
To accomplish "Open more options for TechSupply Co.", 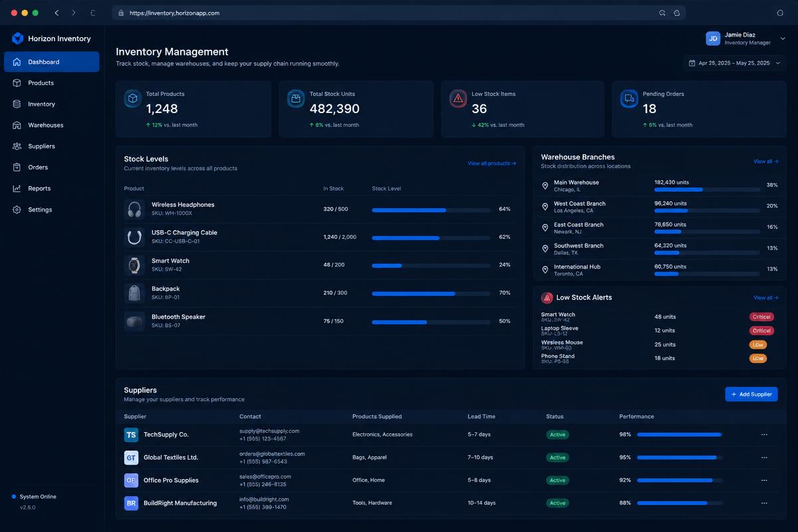I will [764, 434].
